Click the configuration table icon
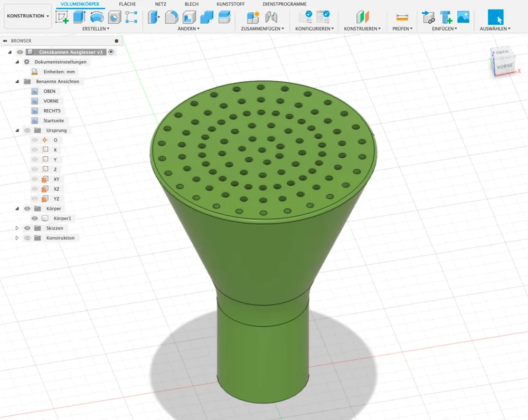The width and height of the screenshot is (528, 420). click(x=323, y=17)
